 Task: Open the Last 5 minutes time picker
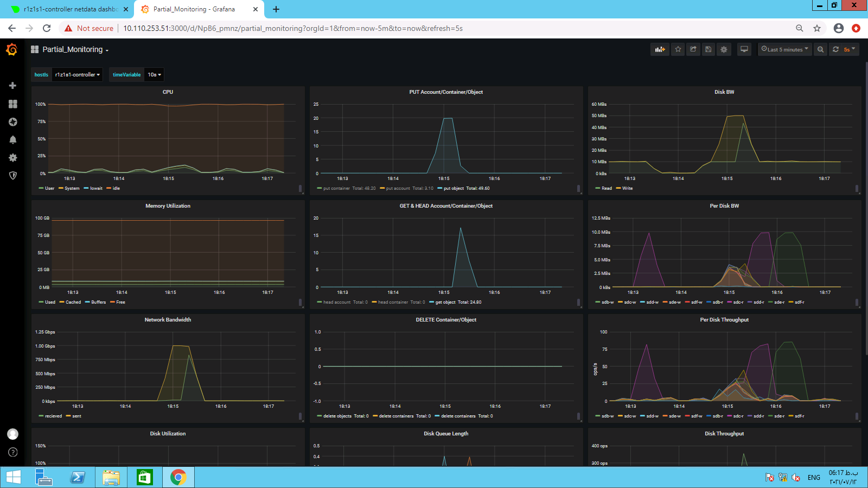(784, 49)
